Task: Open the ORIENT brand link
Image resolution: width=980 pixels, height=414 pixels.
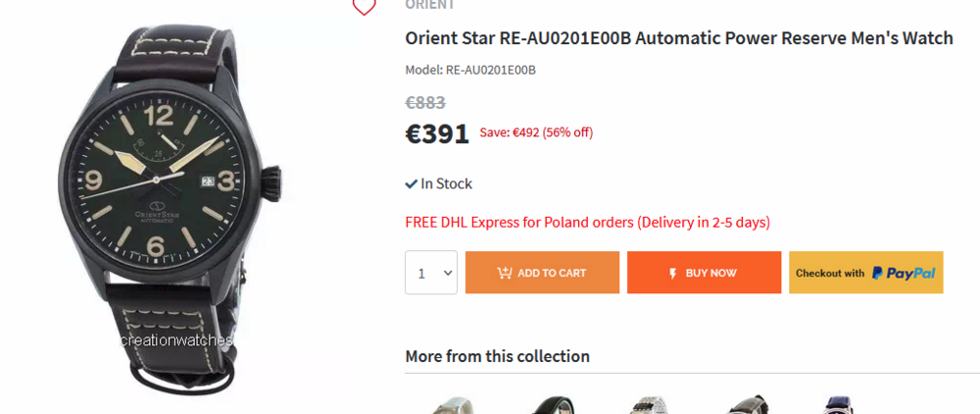Action: coord(430,5)
